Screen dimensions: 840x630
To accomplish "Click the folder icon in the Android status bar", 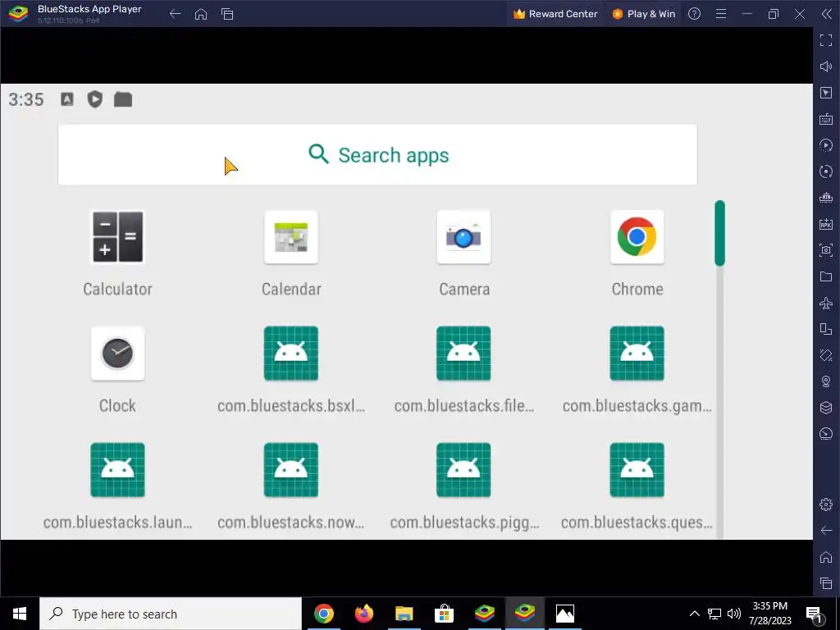I will [x=123, y=99].
